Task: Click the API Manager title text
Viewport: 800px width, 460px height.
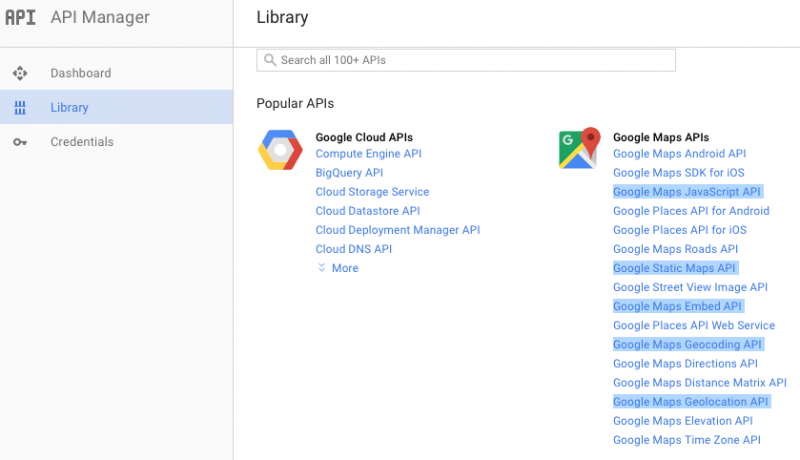Action: click(100, 17)
